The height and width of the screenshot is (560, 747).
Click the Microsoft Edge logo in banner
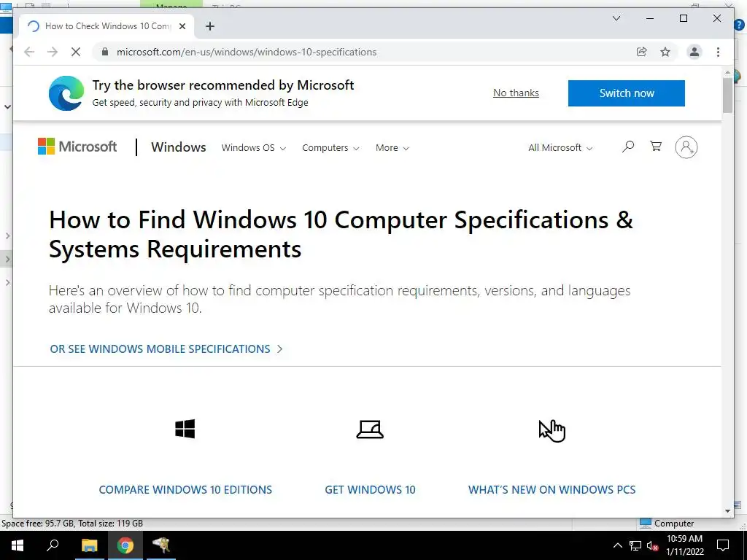click(66, 93)
